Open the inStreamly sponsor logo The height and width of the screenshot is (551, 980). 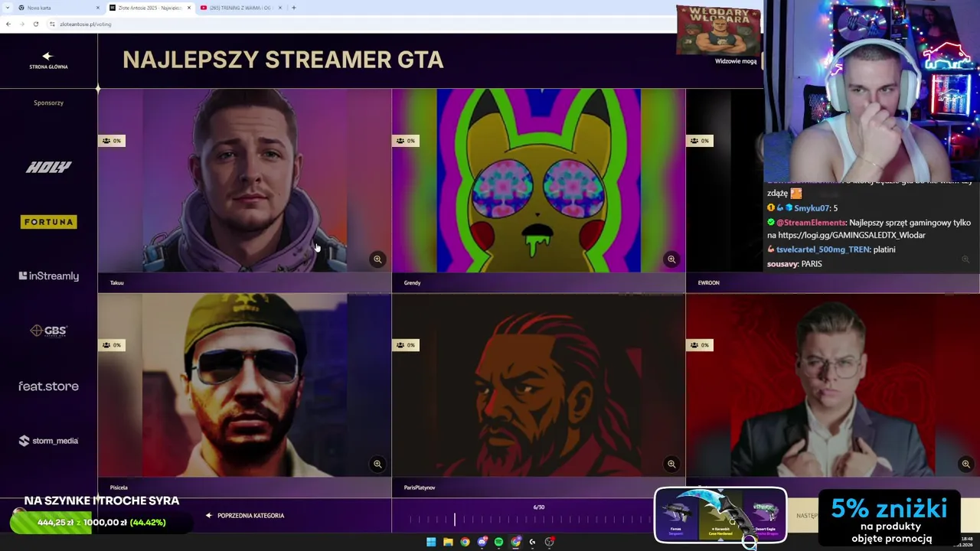[48, 276]
